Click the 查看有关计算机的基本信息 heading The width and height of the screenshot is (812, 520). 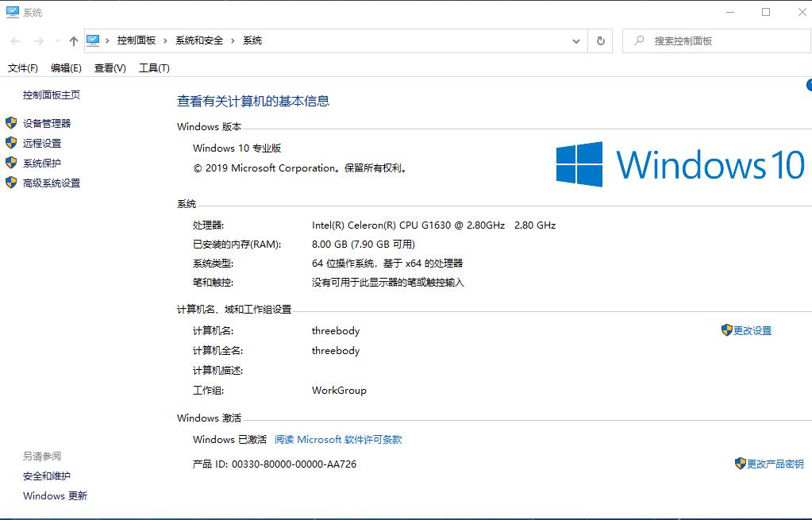point(253,101)
